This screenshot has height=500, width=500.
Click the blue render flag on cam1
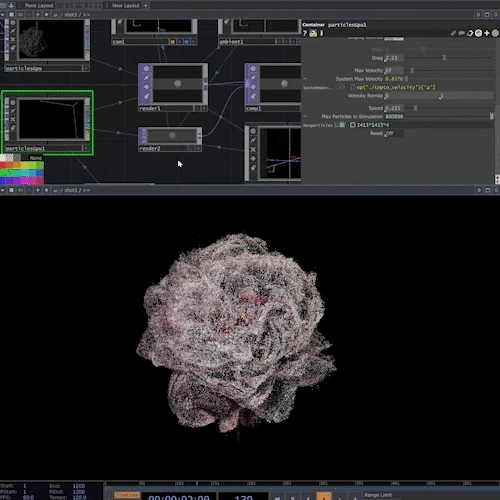tap(187, 42)
